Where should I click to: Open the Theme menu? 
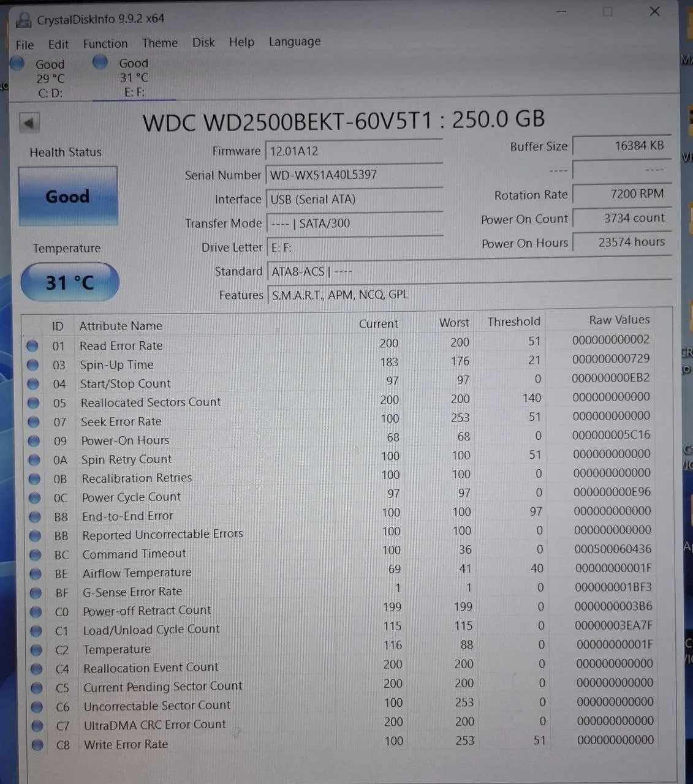(160, 43)
